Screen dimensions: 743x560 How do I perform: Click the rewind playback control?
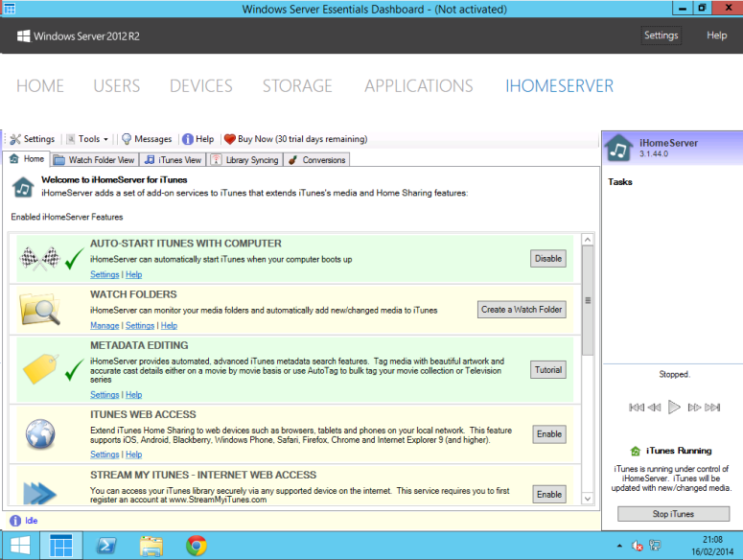pyautogui.click(x=655, y=408)
